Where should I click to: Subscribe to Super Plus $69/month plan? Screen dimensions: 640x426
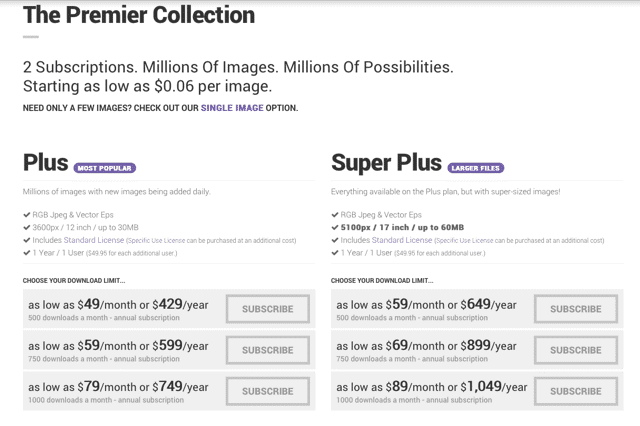576,350
